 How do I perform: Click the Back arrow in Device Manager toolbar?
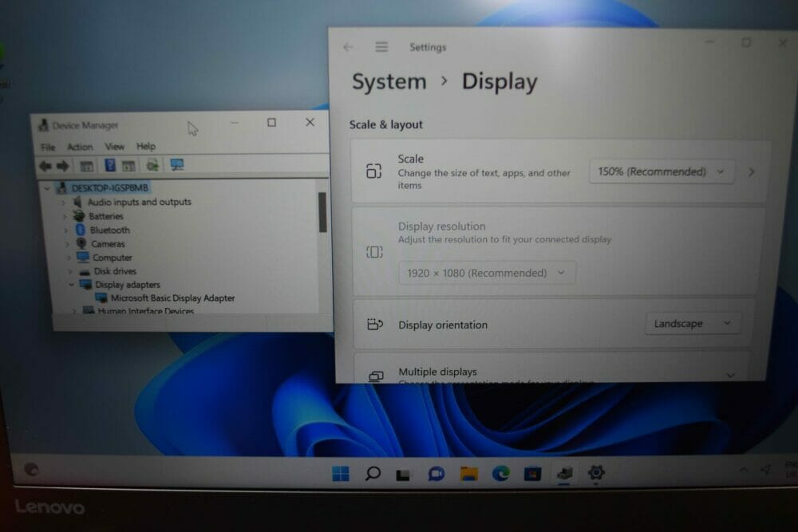(x=45, y=166)
